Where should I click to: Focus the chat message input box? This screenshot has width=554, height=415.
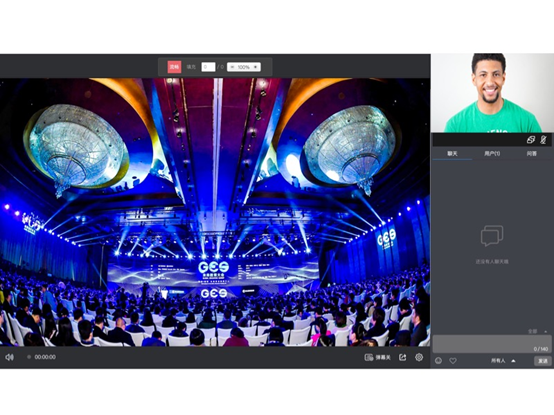pyautogui.click(x=492, y=344)
